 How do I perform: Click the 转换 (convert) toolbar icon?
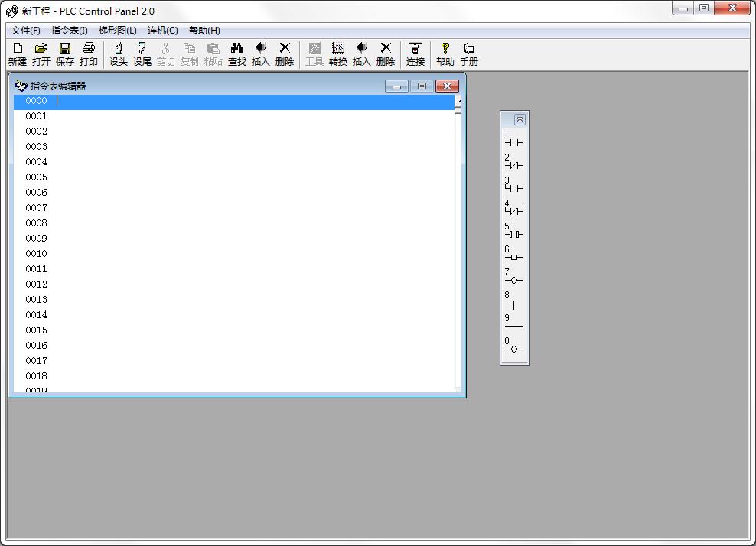click(338, 54)
